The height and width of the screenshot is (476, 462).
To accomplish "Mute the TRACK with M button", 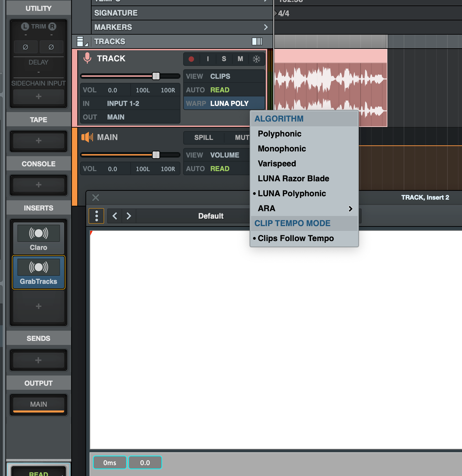I will pos(240,59).
